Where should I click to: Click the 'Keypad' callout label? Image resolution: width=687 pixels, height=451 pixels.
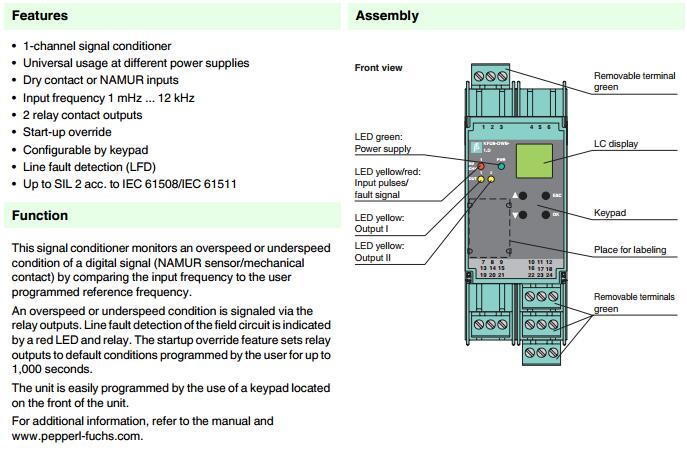click(x=612, y=213)
